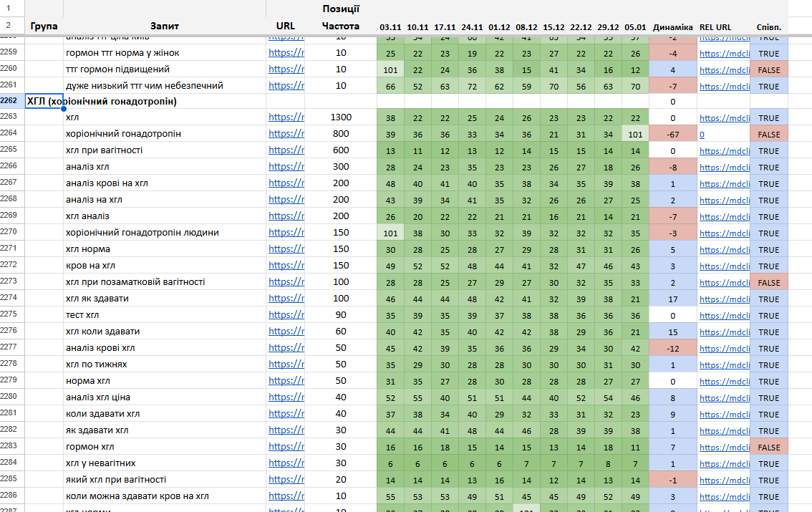812x512 pixels.
Task: Open REL URL link for 'гормон хгл'
Action: (723, 447)
